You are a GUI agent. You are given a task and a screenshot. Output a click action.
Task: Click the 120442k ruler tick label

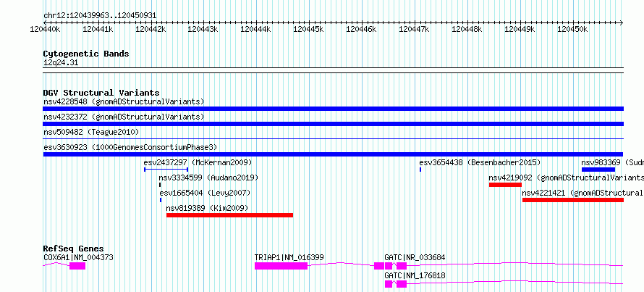pos(151,29)
